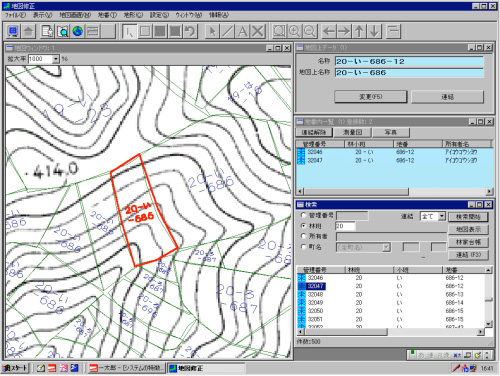The image size is (500, 376).
Task: Select the 所有者 radio button
Action: [303, 236]
